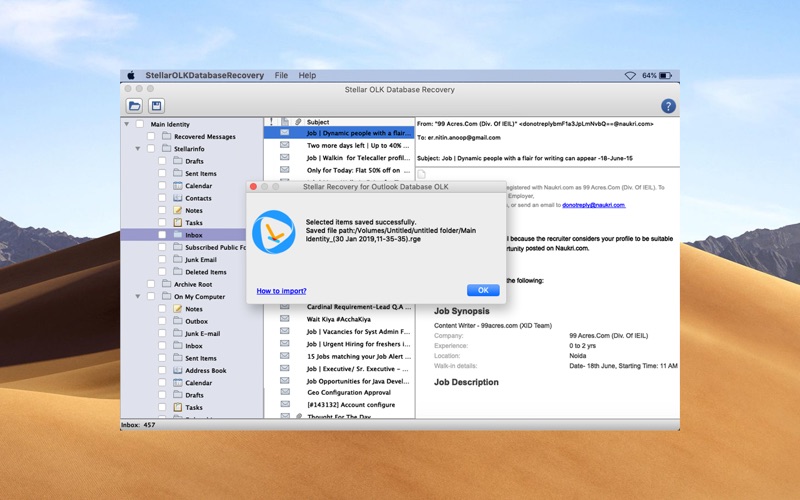800x500 pixels.
Task: Select 'Job | Dynamic people with a flair' email
Action: coord(339,133)
